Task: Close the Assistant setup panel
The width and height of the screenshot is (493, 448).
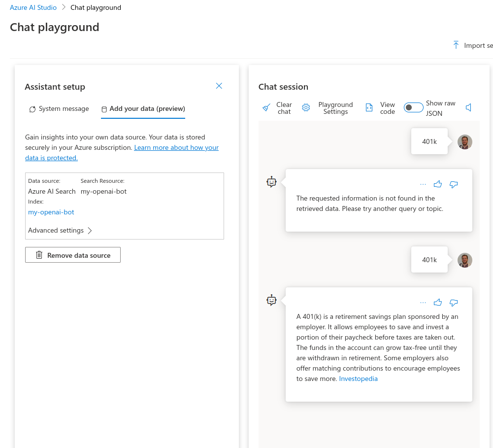Action: [x=219, y=86]
